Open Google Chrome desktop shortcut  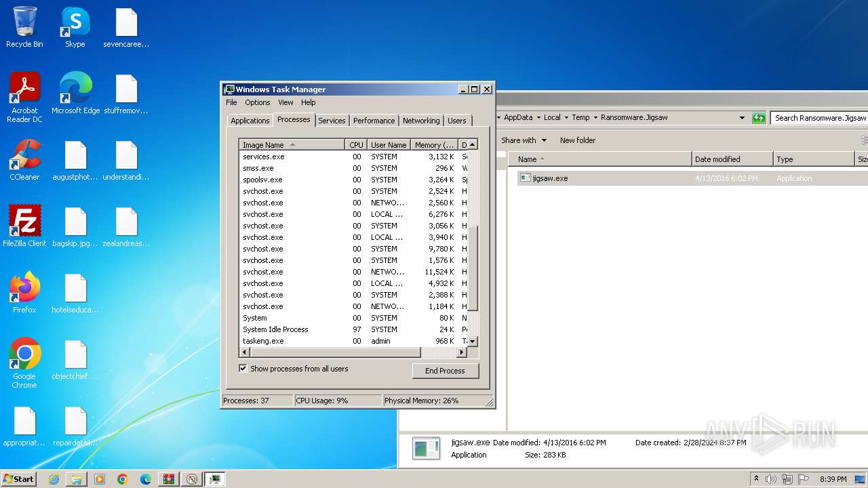(x=24, y=363)
